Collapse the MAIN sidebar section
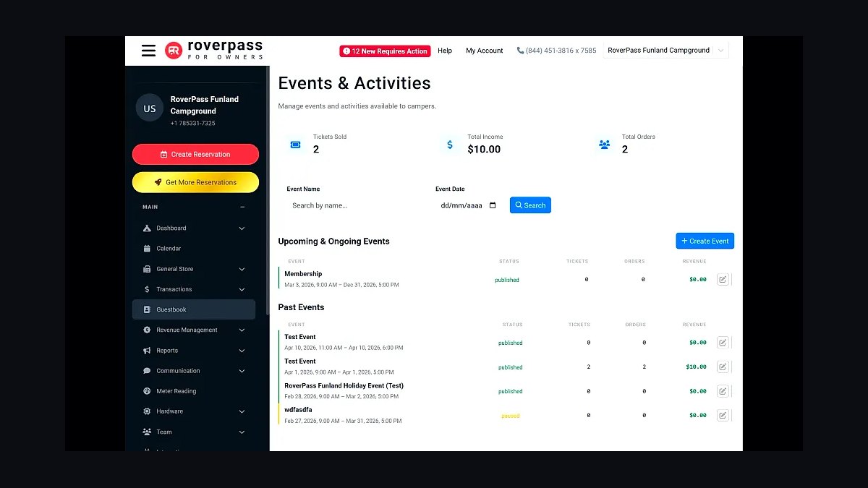The width and height of the screenshot is (868, 488). click(242, 207)
